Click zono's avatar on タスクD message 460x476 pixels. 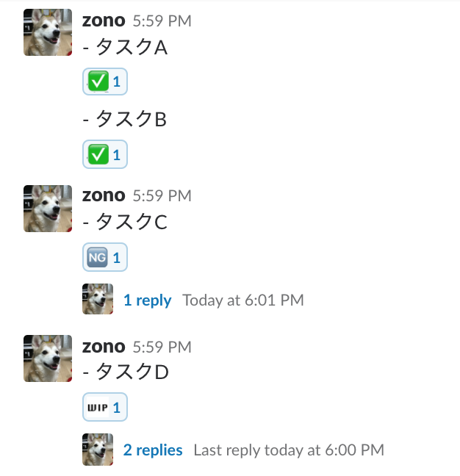(48, 358)
